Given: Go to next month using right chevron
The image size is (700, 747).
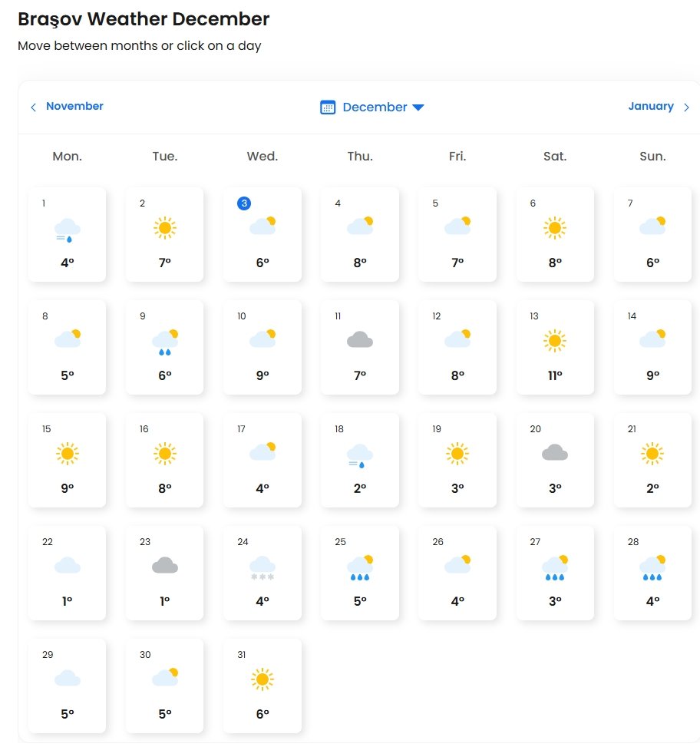Looking at the screenshot, I should pyautogui.click(x=686, y=107).
